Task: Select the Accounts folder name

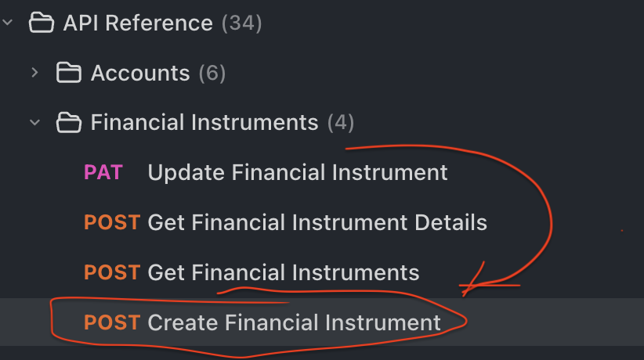Action: pos(140,73)
